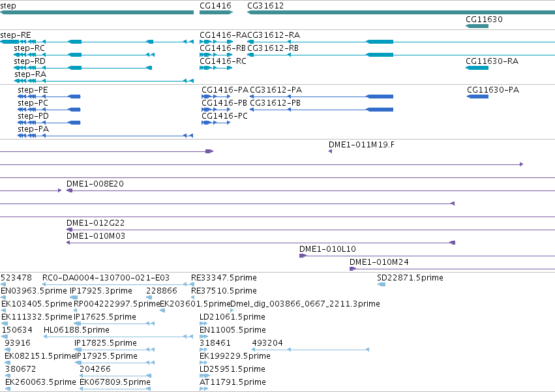
Task: Select the IP17625.5prime EST label
Action: point(105,317)
